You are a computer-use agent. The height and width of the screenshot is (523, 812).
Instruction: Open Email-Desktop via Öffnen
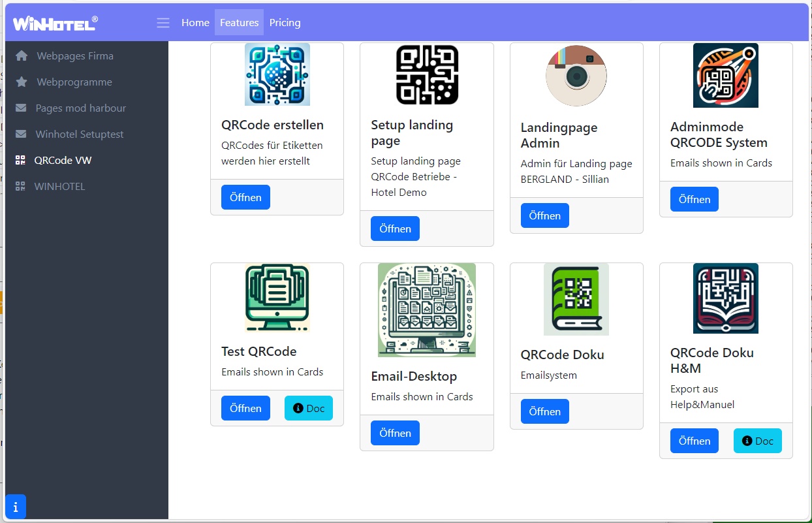(395, 433)
